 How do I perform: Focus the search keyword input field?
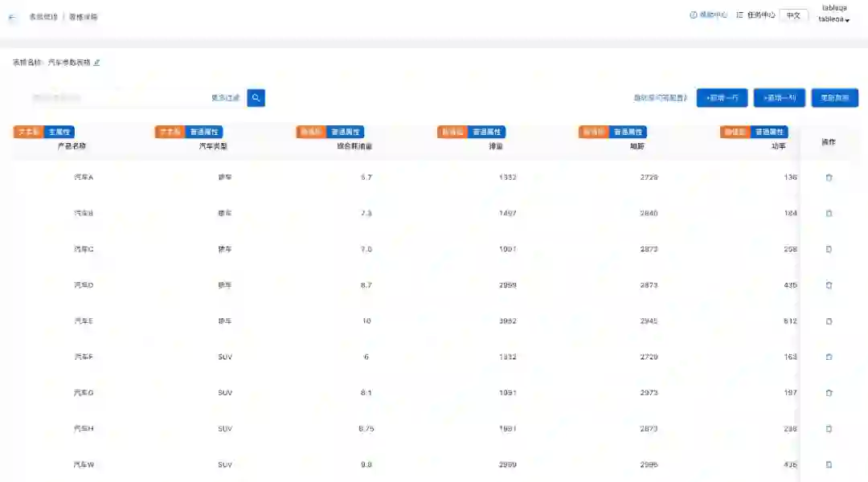click(117, 98)
